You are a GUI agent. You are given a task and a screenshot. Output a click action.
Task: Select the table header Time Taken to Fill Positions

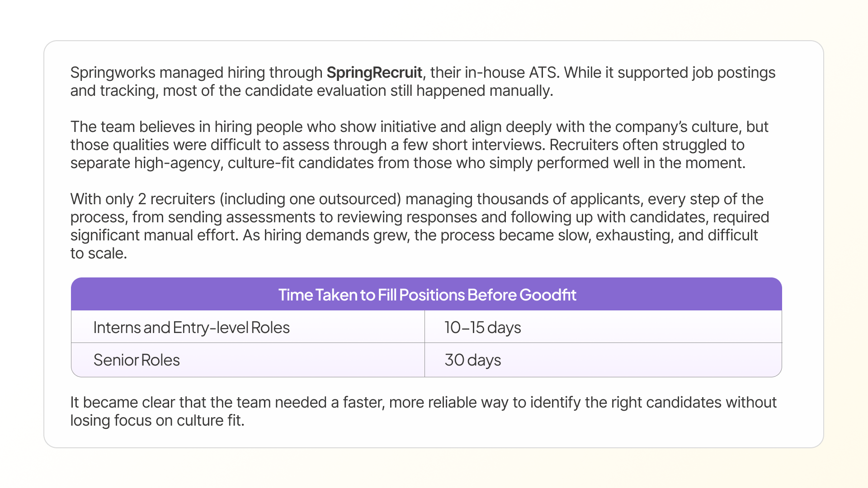coord(427,295)
